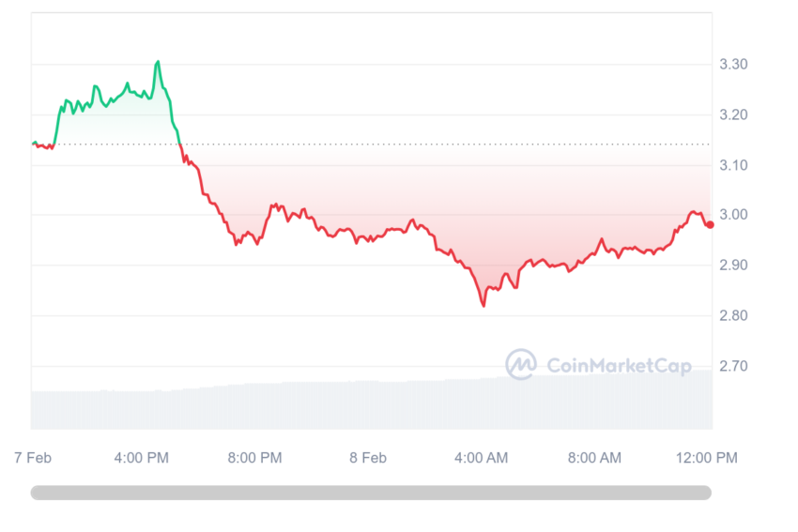Click the 8:00 AM time label
The width and height of the screenshot is (798, 532).
(x=594, y=458)
